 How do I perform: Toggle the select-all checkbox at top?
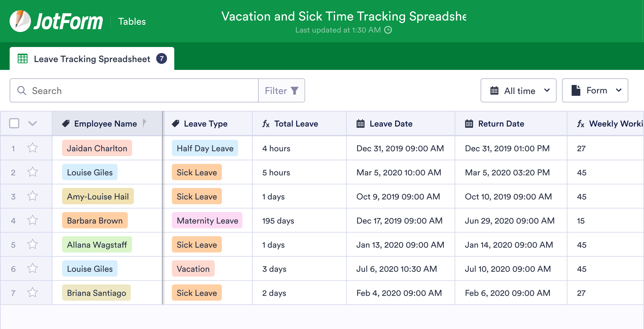[14, 124]
